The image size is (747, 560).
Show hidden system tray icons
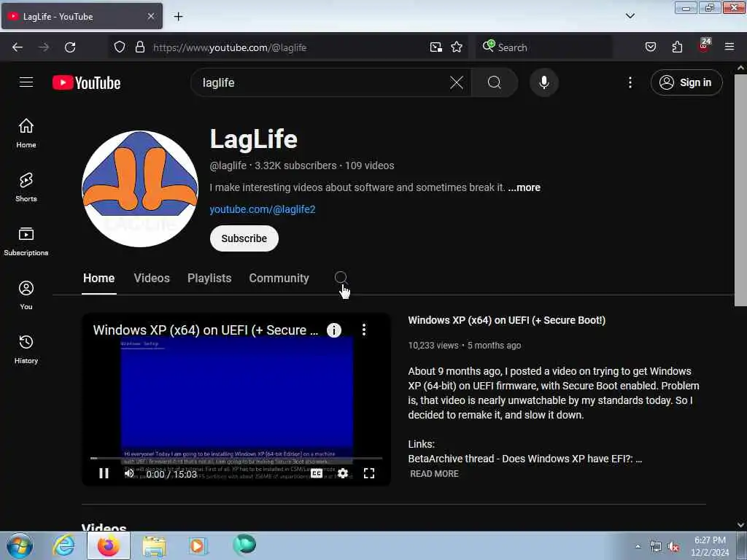638,546
